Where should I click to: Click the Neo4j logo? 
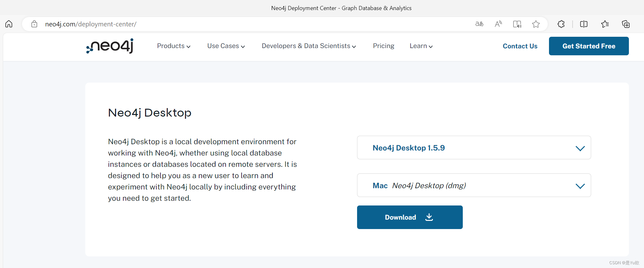tap(110, 46)
